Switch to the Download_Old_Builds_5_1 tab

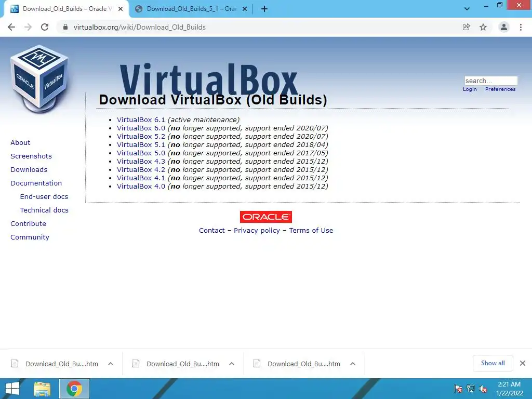click(x=190, y=9)
